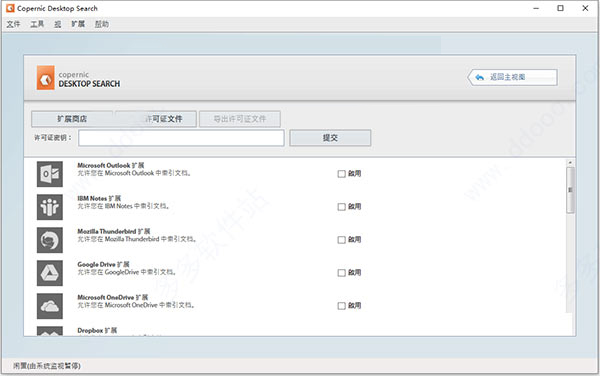Enable the Microsoft Outlook extension checkbox
The height and width of the screenshot is (376, 600).
click(341, 174)
